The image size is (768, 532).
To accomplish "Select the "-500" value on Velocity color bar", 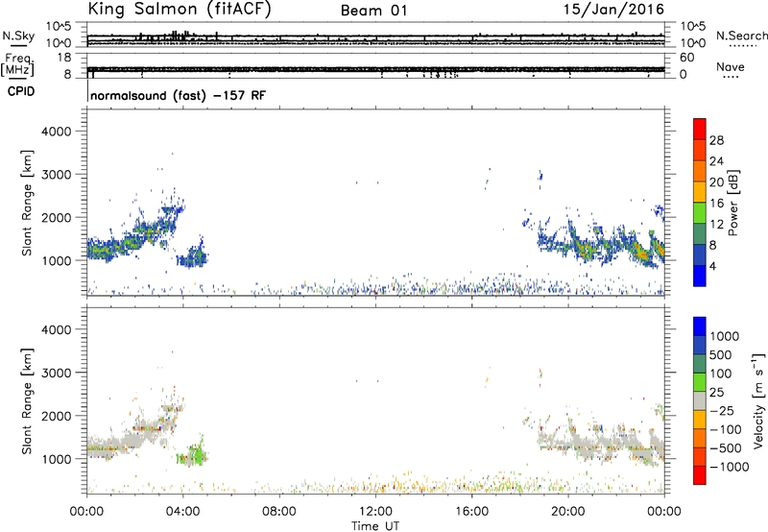I will click(726, 447).
